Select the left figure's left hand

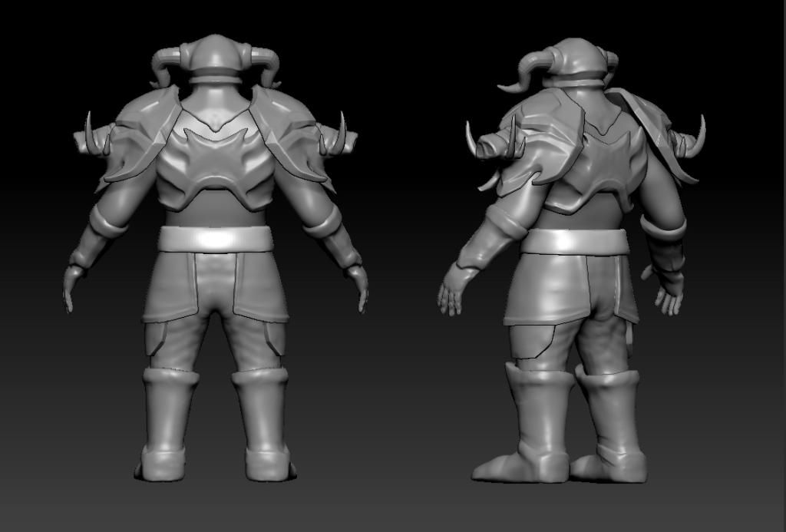(71, 288)
